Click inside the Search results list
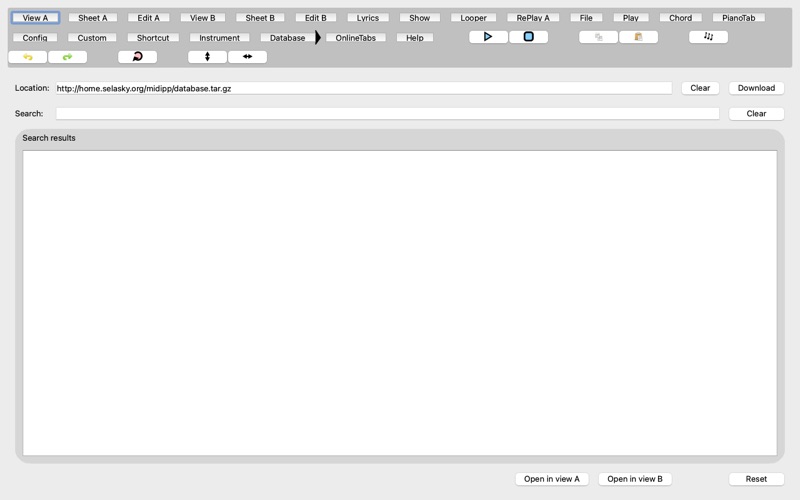Image resolution: width=800 pixels, height=500 pixels. [399, 303]
